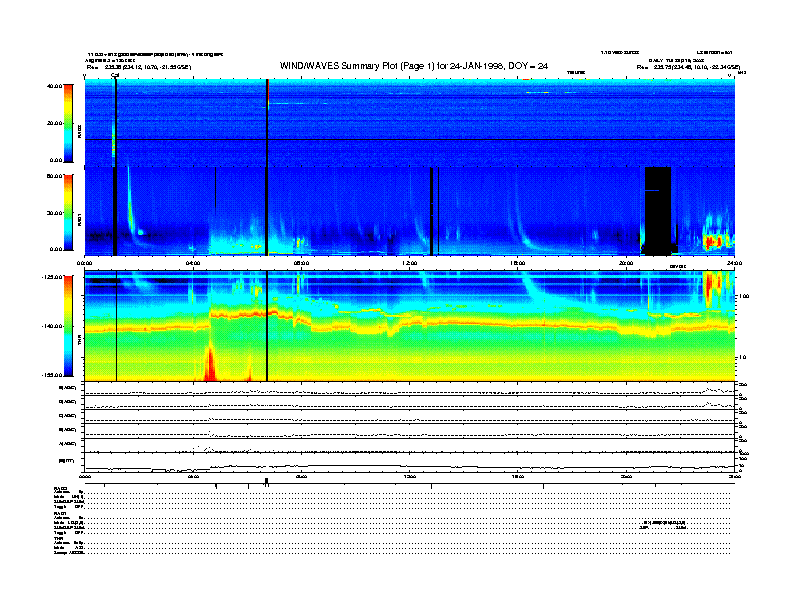The height and width of the screenshot is (612, 792).
Task: Click the TNR intensity color bar
Action: (68, 326)
